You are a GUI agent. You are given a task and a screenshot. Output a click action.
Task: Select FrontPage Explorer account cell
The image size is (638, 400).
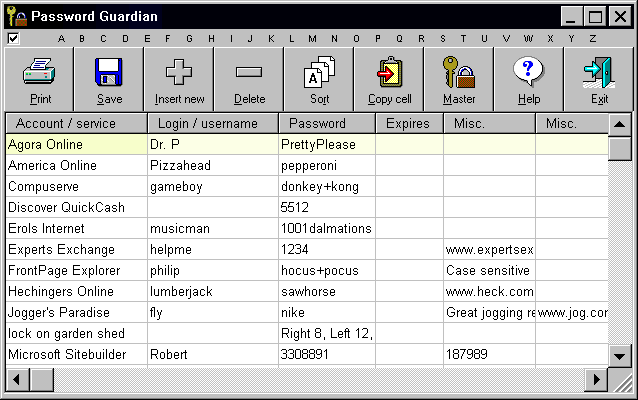pyautogui.click(x=76, y=271)
